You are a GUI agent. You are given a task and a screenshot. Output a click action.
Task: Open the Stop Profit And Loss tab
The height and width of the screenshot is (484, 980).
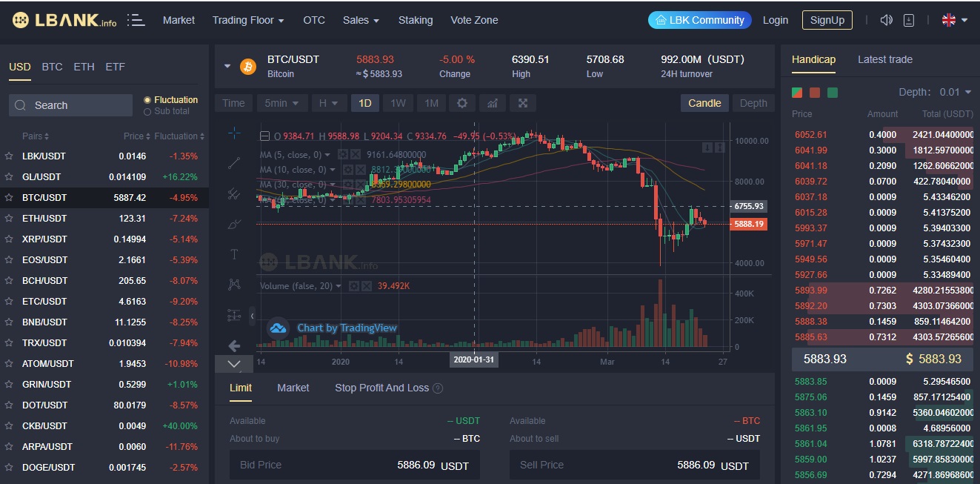381,388
